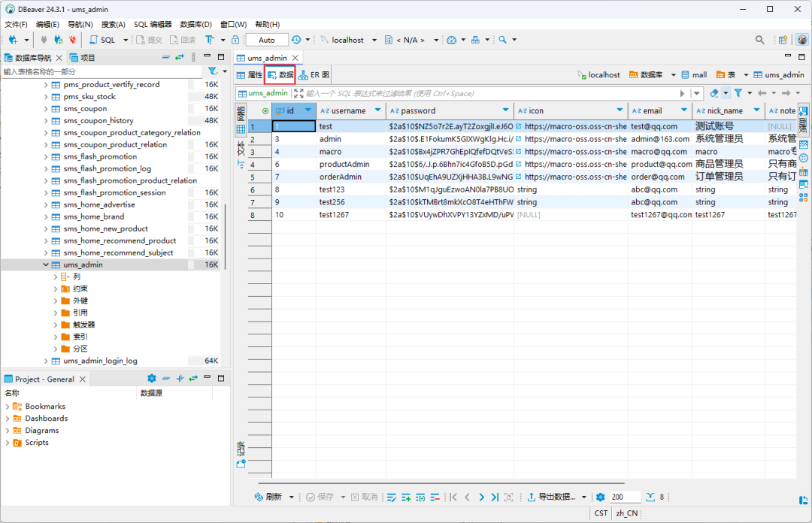The image size is (812, 523).
Task: Delete the selected row with the red minus icon
Action: point(435,497)
